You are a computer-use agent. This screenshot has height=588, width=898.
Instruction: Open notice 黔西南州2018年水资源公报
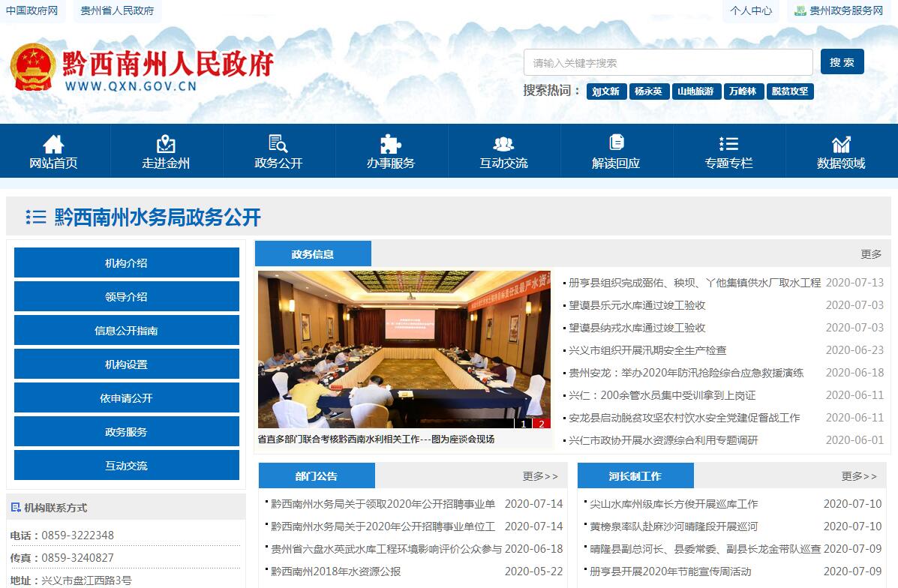coord(335,571)
